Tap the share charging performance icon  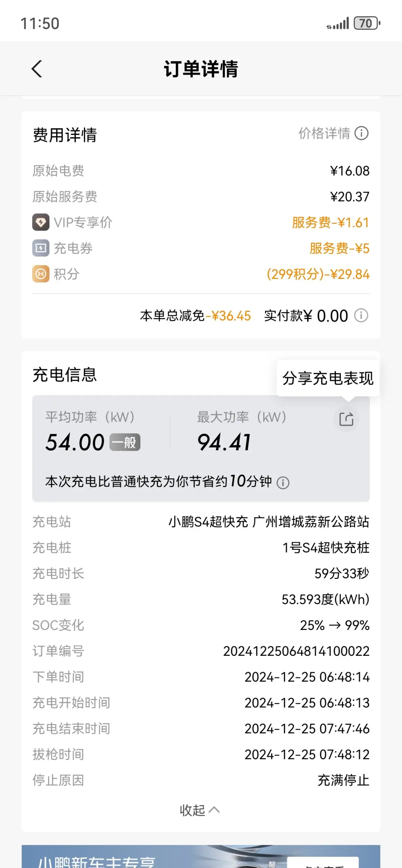pyautogui.click(x=346, y=419)
